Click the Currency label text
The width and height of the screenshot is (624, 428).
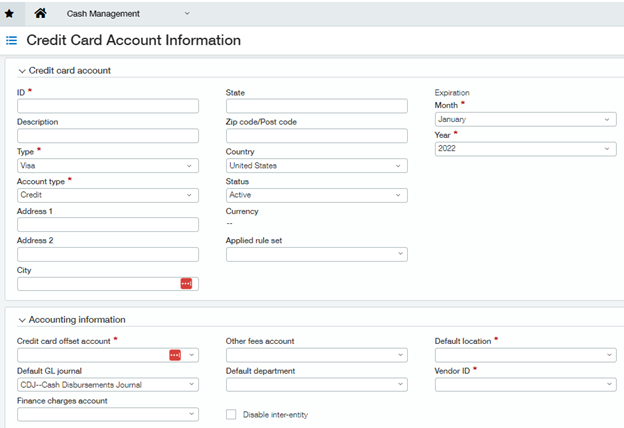click(242, 211)
